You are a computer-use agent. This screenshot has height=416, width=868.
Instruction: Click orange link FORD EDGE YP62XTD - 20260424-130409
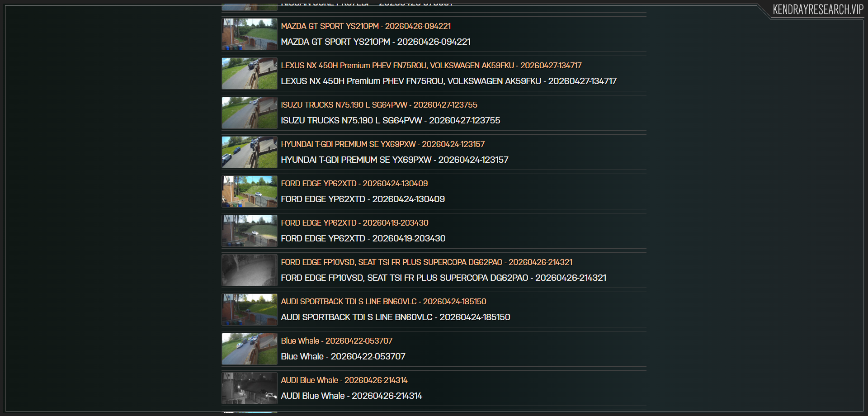click(354, 184)
